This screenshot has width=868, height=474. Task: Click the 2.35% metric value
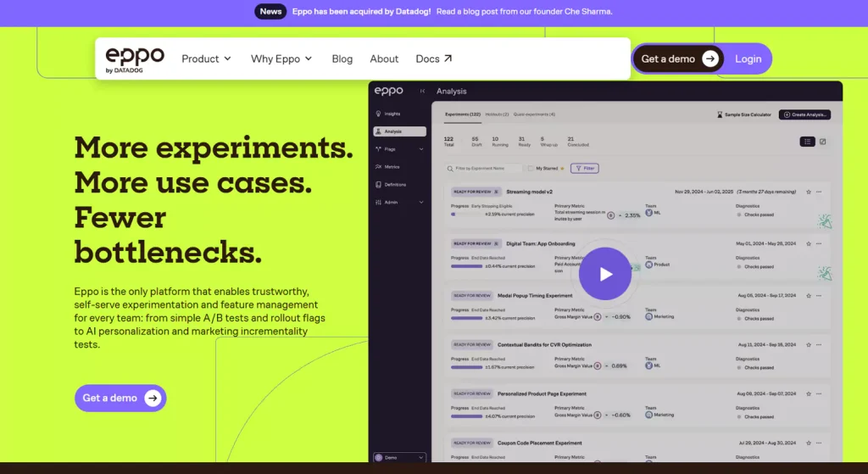click(x=632, y=215)
